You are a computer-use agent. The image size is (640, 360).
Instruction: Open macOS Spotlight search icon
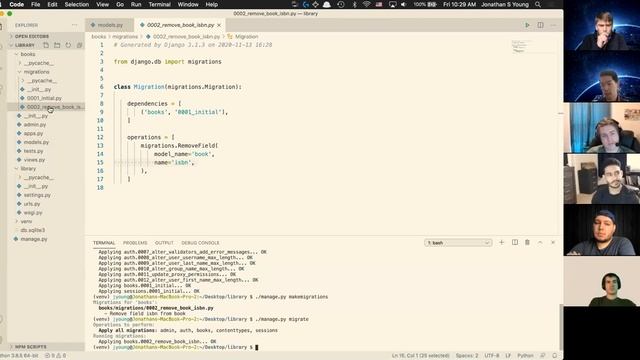click(538, 4)
